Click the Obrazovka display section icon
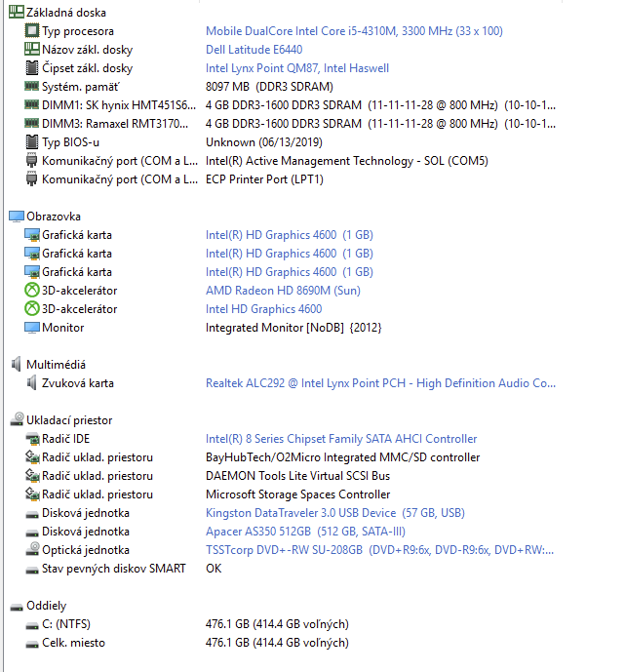 (x=17, y=217)
